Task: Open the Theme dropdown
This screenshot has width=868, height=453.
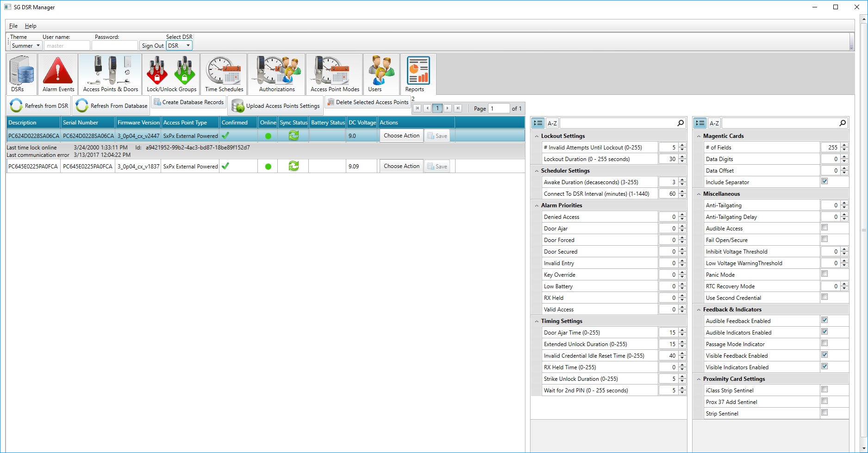Action: click(26, 45)
